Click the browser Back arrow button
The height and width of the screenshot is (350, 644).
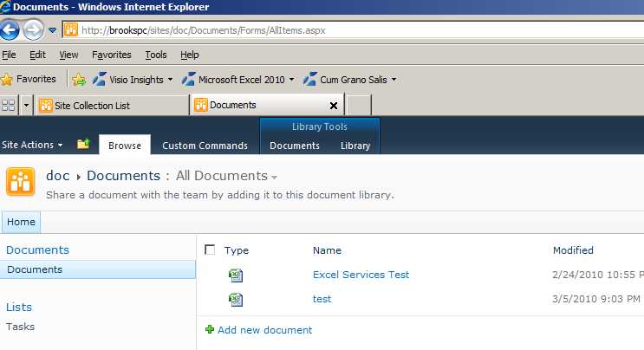pyautogui.click(x=10, y=30)
